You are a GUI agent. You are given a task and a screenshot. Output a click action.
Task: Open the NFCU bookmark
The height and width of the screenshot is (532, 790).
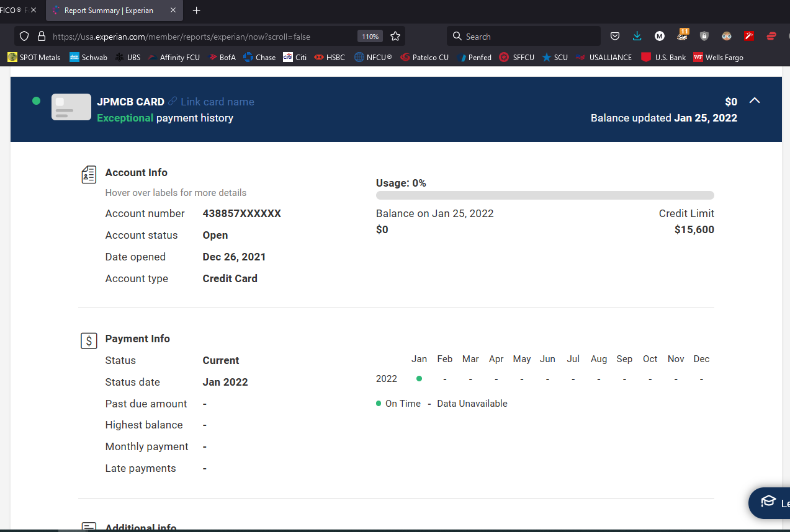coord(373,57)
